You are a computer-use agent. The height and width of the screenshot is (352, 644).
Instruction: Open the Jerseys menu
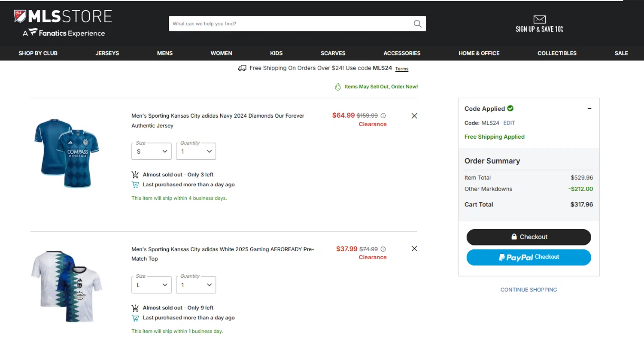click(107, 53)
